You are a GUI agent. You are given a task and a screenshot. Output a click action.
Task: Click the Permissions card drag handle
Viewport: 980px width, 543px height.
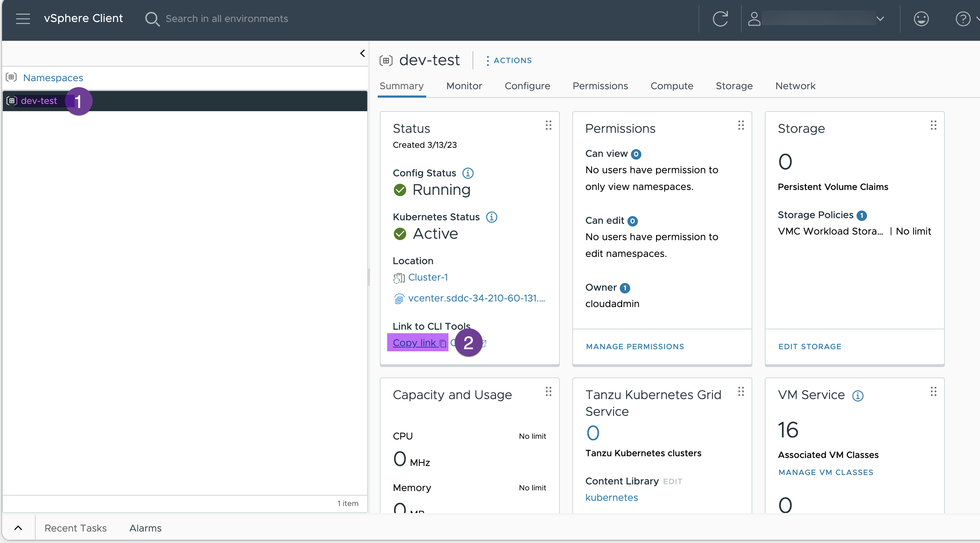(741, 125)
